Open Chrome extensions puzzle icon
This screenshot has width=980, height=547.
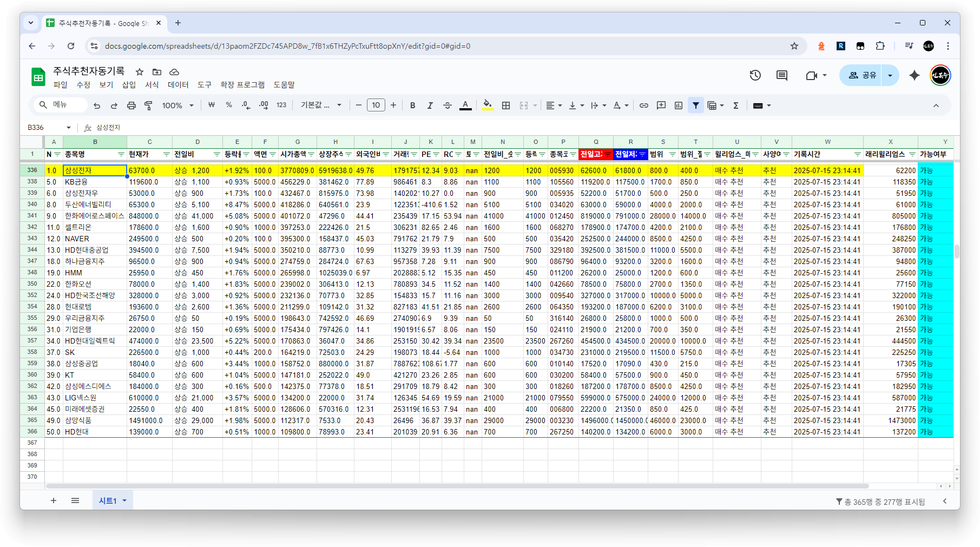coord(880,46)
